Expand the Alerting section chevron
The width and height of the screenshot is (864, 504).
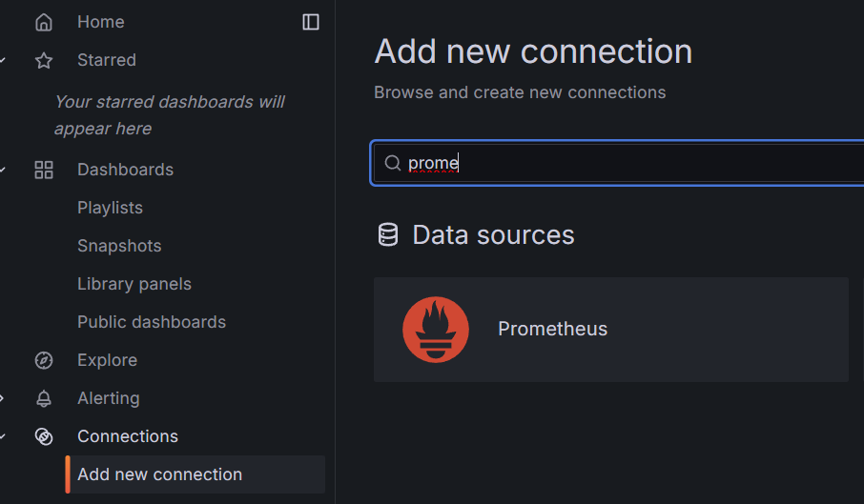coord(2,398)
